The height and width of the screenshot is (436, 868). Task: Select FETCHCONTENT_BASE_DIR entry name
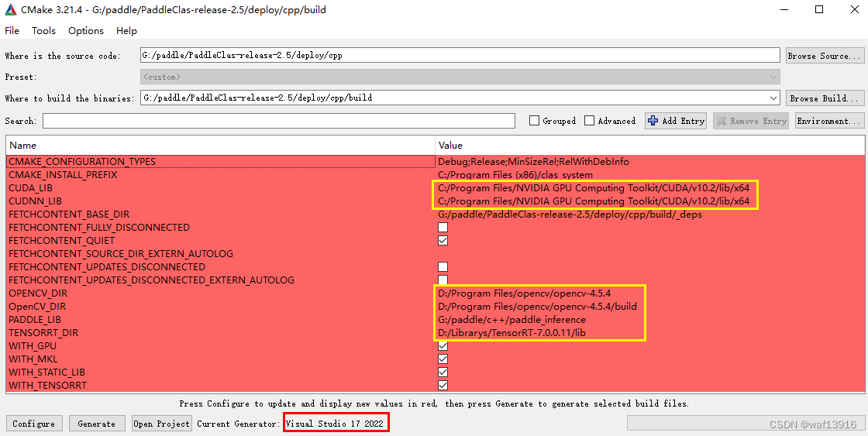[x=69, y=214]
